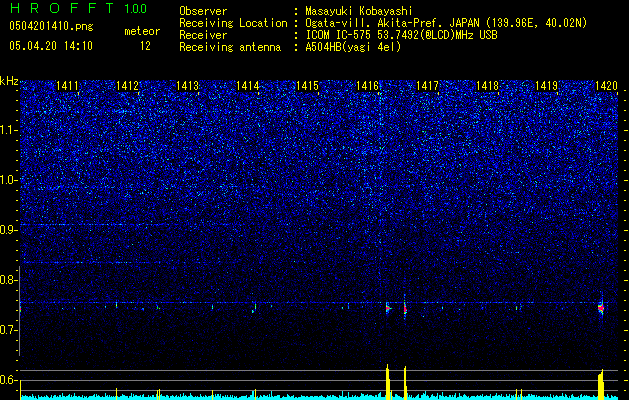The width and height of the screenshot is (629, 400).
Task: Click the Receiver label
Action: (203, 35)
